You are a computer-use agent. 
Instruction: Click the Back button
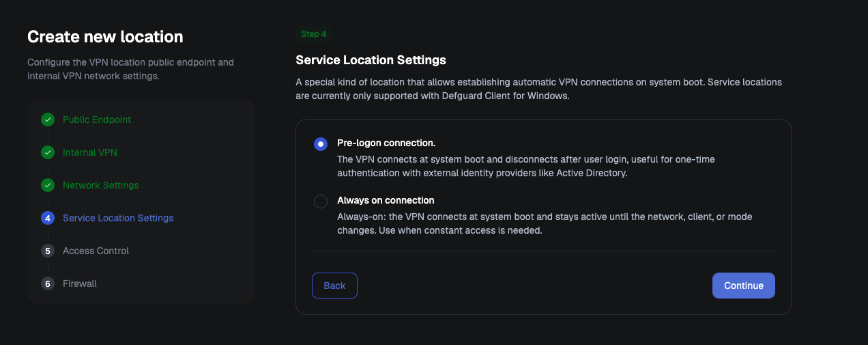(x=334, y=286)
